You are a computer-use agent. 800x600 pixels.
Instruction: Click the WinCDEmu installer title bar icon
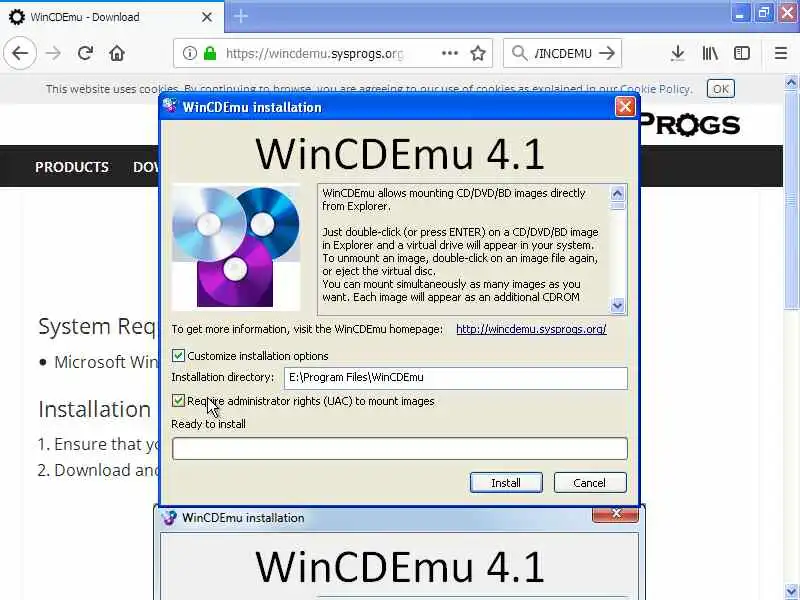point(170,106)
